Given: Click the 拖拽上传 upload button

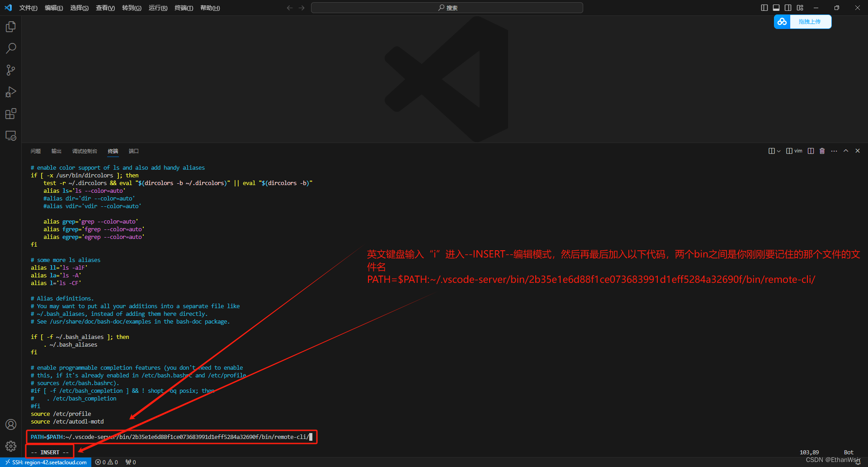Looking at the screenshot, I should pyautogui.click(x=809, y=22).
